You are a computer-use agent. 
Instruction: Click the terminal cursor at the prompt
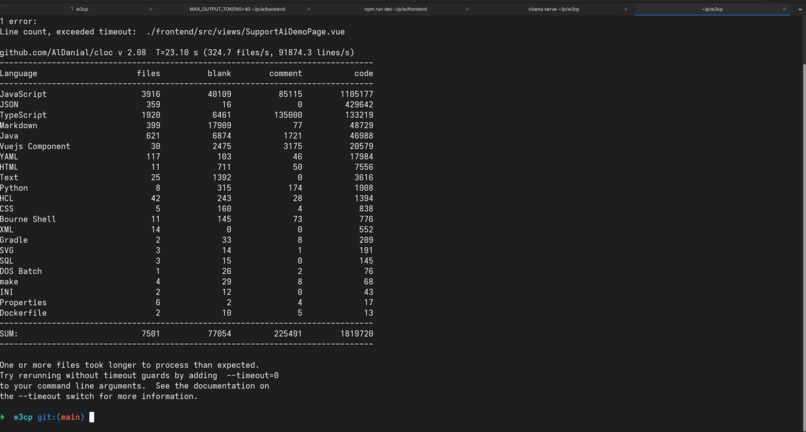91,417
